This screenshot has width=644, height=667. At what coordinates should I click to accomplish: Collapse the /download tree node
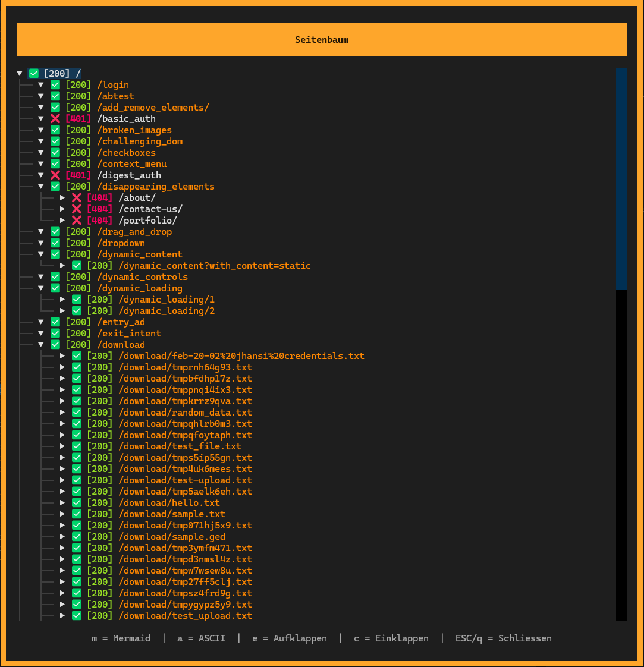pyautogui.click(x=41, y=344)
